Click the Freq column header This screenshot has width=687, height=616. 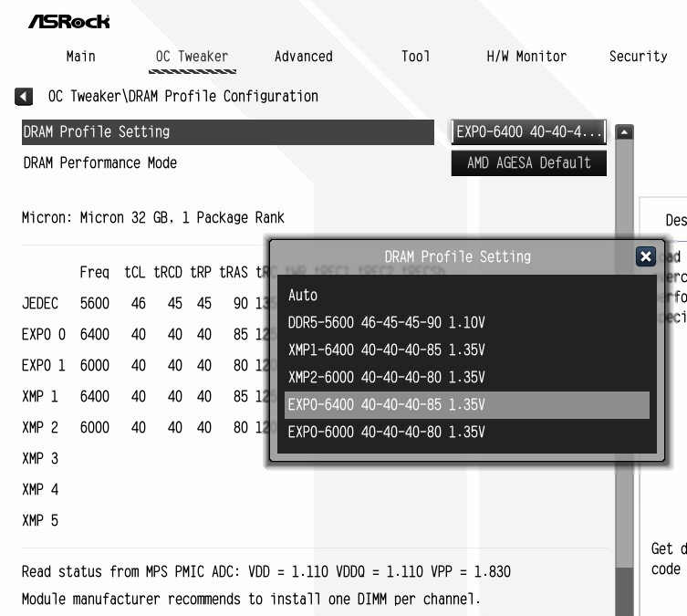(x=95, y=273)
